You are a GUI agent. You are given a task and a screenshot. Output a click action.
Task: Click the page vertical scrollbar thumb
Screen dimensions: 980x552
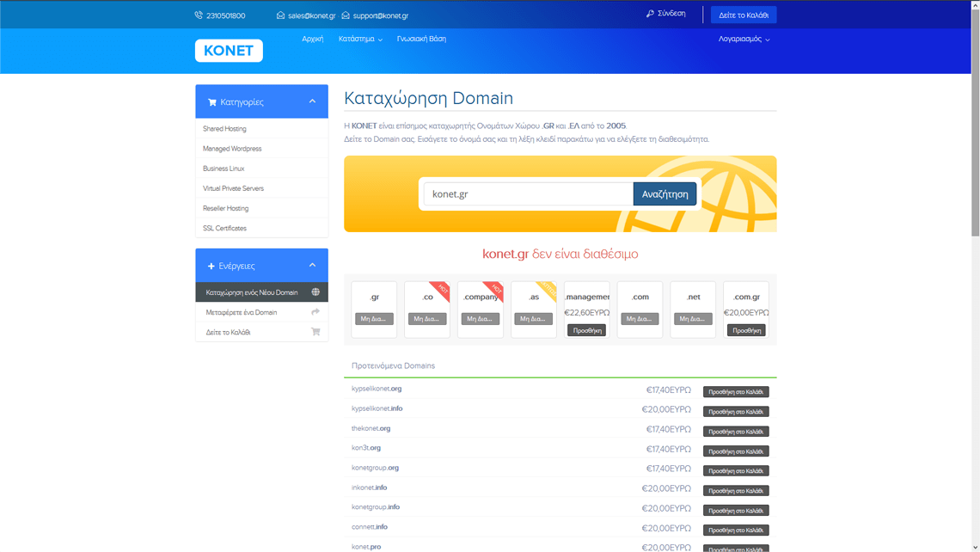click(x=975, y=122)
